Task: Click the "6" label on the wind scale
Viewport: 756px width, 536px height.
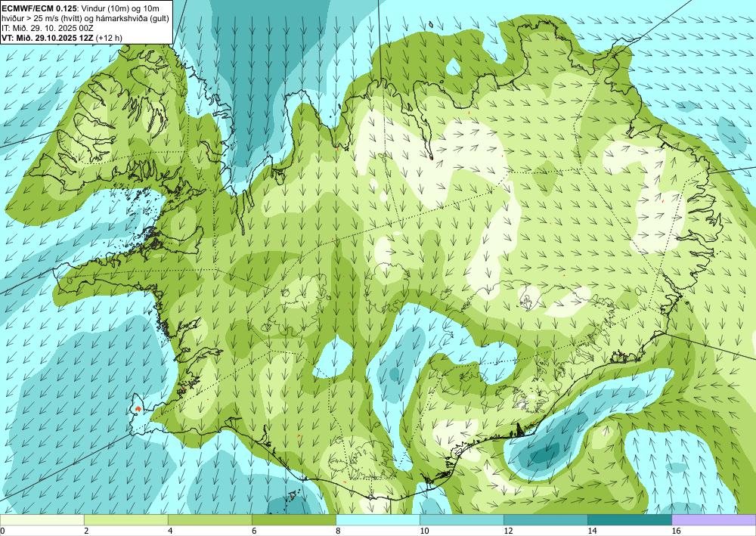Action: click(x=254, y=531)
